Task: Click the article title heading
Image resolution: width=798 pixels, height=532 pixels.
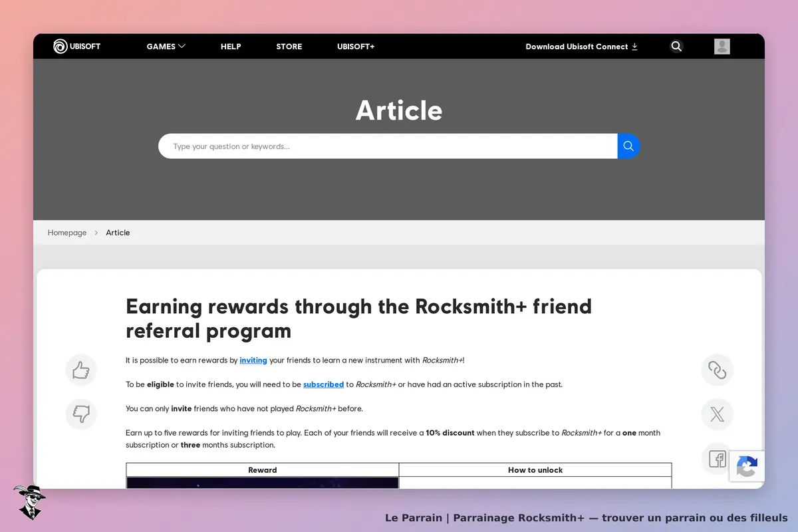Action: 359,319
